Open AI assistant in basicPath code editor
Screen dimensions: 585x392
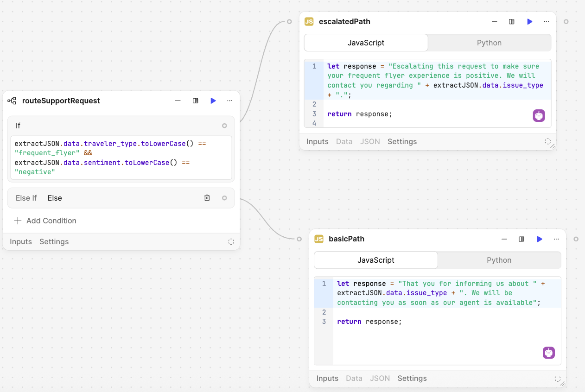pos(548,353)
